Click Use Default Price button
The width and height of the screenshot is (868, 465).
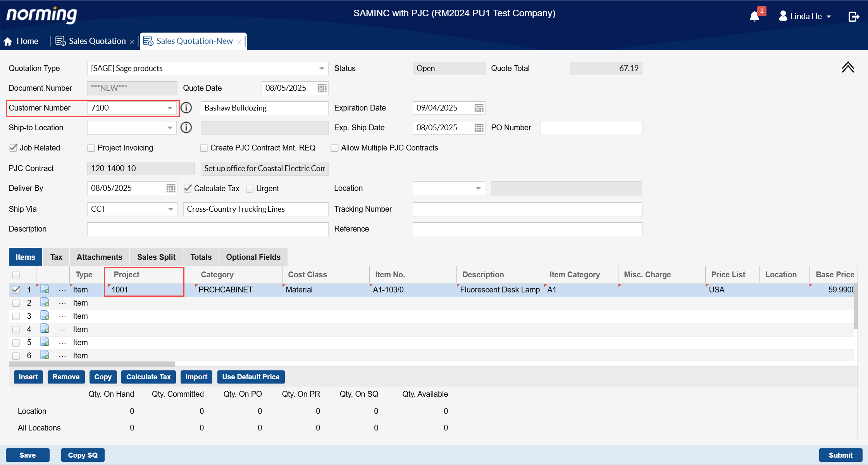point(251,377)
